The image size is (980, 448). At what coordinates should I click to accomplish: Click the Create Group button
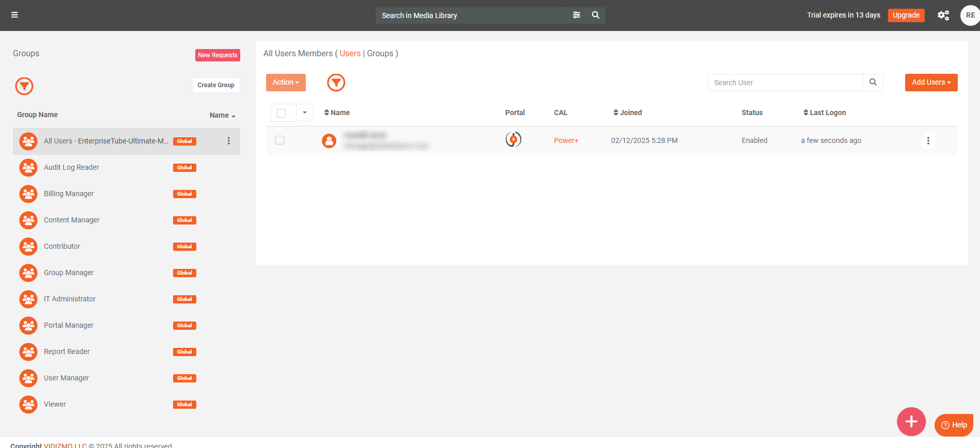point(216,85)
